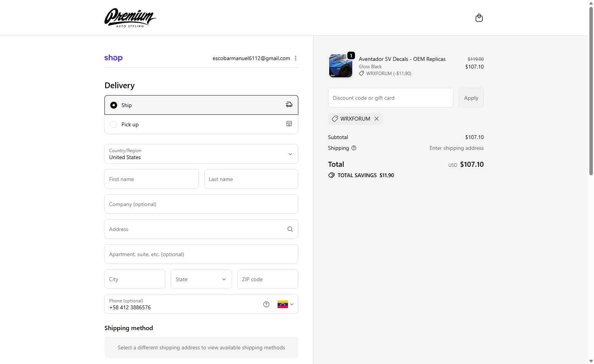Click the TOTAL SAVINGS $11.90 text
594x364 pixels.
tap(366, 175)
